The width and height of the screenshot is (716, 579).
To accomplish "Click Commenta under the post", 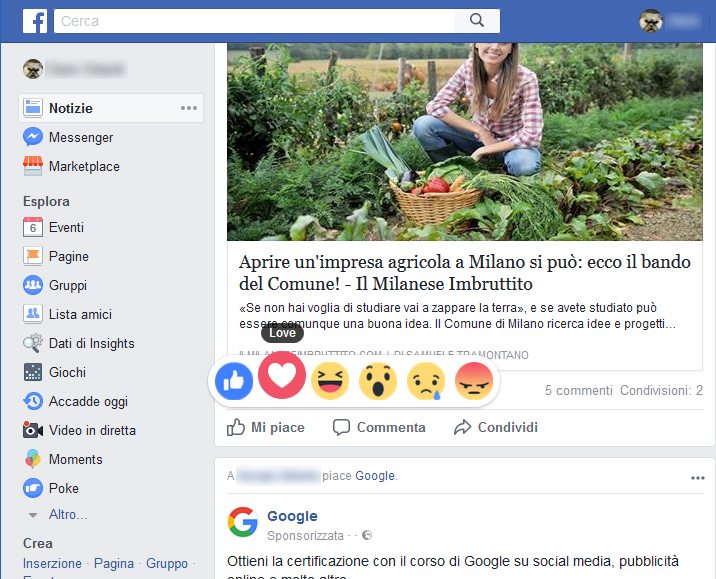I will [x=379, y=427].
